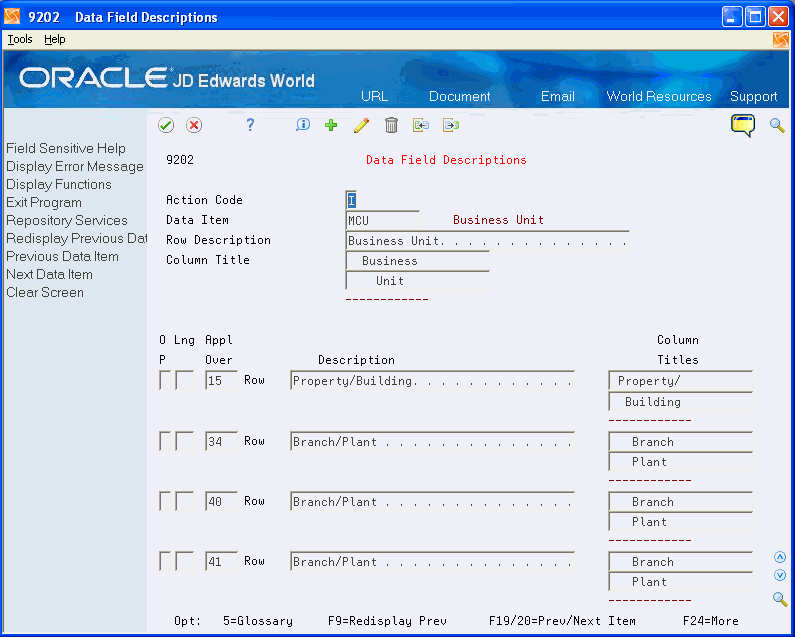Viewport: 795px width, 637px height.
Task: Click the Appl Over field showing 15
Action: click(x=221, y=380)
